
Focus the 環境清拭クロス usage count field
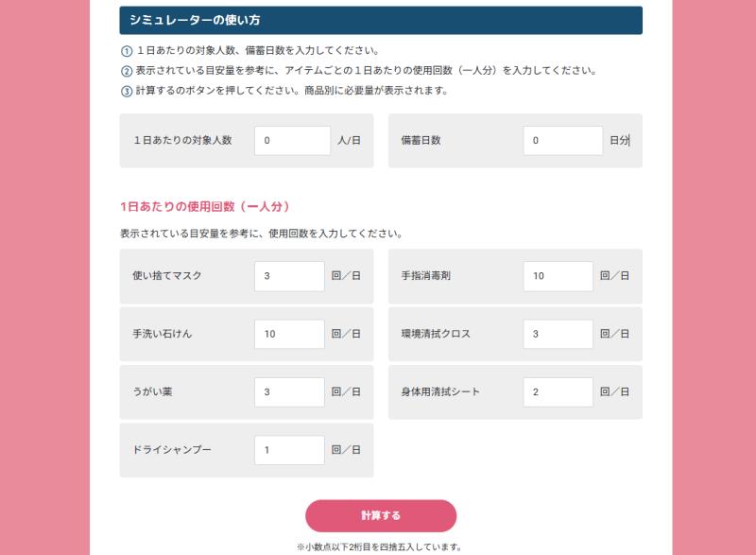[x=558, y=334]
